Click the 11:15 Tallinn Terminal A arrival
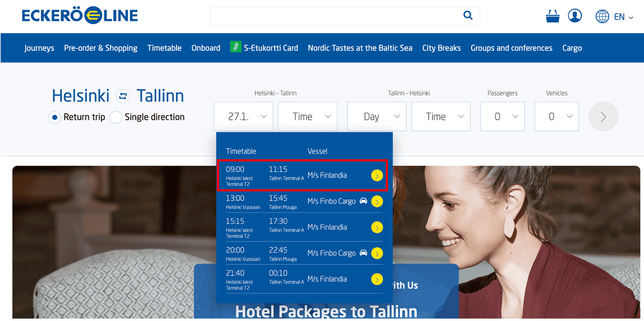Image resolution: width=644 pixels, height=321 pixels. [287, 173]
